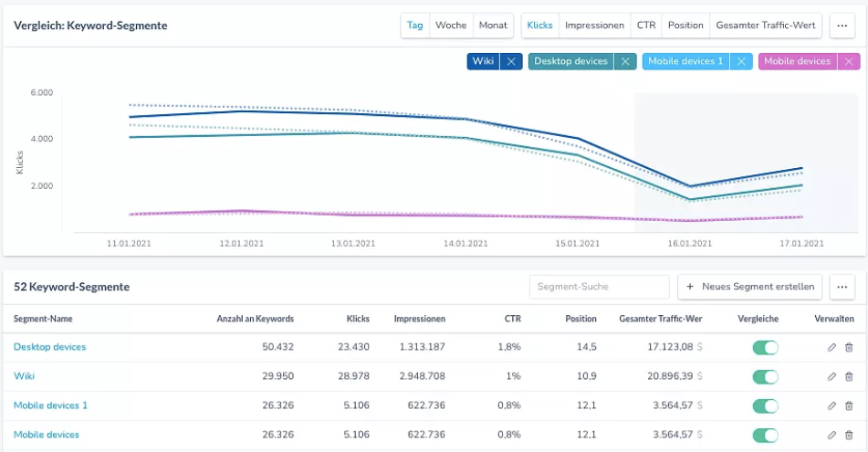Disable comparison toggle for Wiki row
The image size is (868, 452).
pos(765,376)
